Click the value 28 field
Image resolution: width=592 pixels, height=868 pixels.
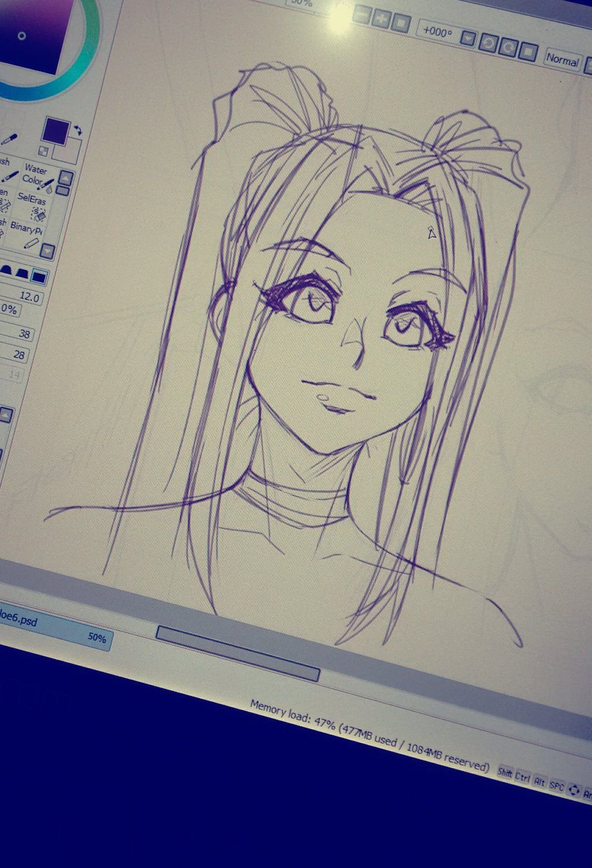point(14,353)
